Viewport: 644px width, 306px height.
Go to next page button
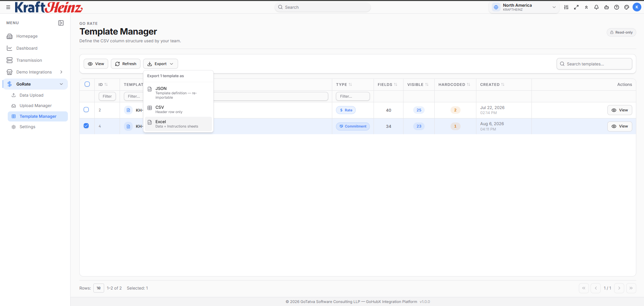click(619, 288)
